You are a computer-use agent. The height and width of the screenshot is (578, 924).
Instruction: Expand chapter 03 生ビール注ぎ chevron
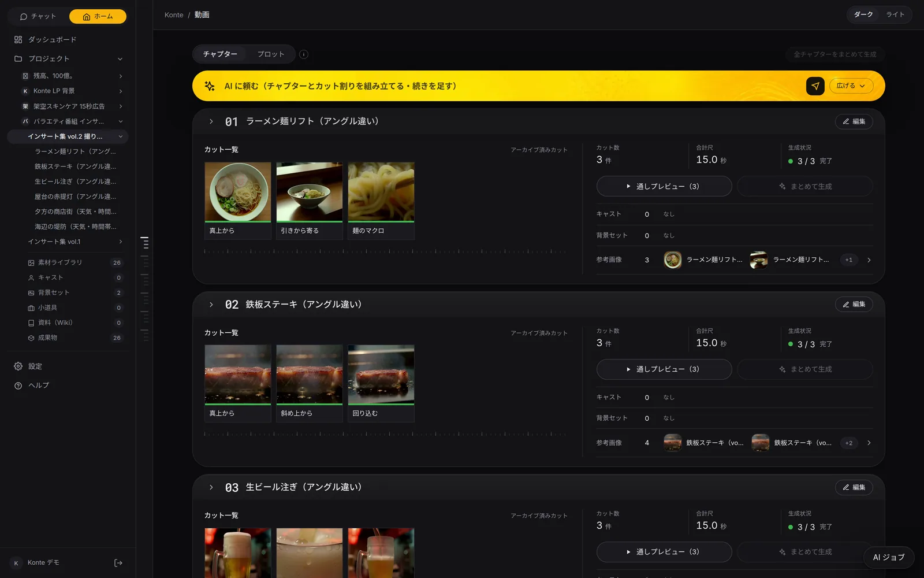[x=211, y=487]
